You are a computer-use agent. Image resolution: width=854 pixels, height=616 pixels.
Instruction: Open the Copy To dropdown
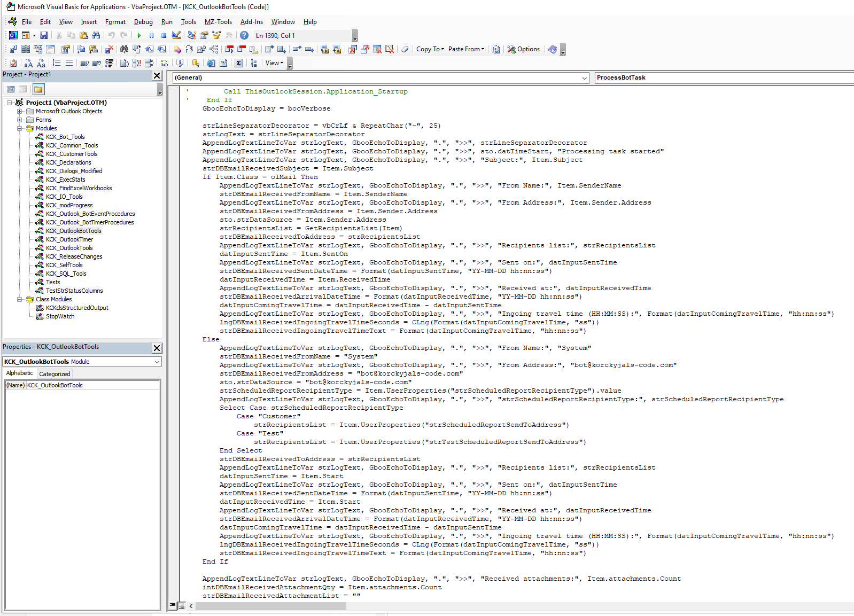(x=430, y=49)
